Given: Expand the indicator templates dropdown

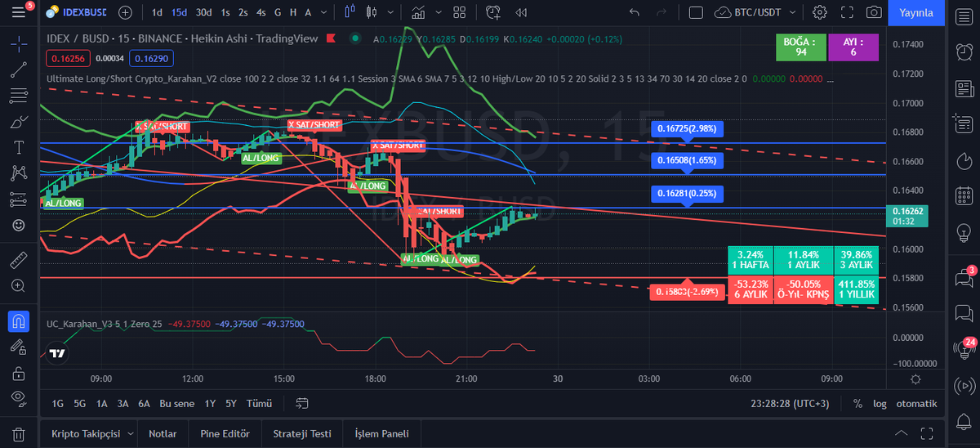Looking at the screenshot, I should [439, 12].
